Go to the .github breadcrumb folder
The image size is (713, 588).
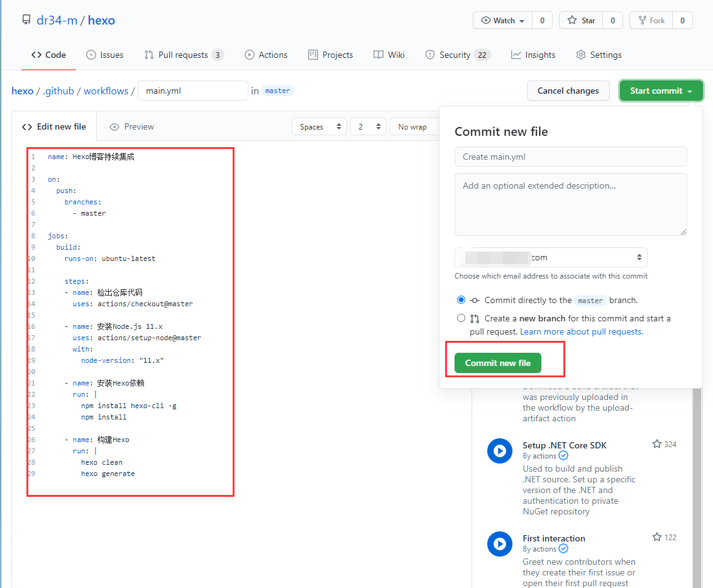click(58, 91)
